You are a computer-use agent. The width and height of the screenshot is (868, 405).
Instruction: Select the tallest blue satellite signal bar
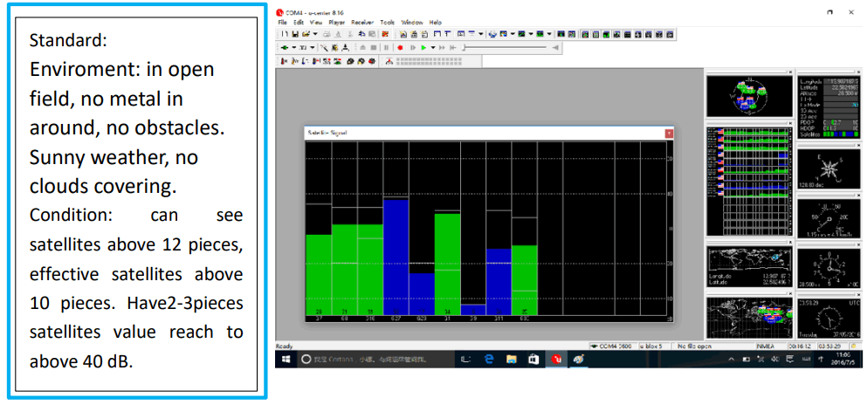[x=396, y=257]
